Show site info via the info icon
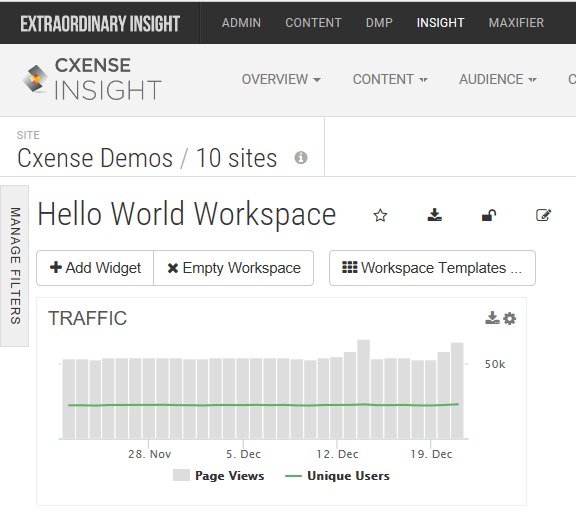576x530 pixels. 301,158
